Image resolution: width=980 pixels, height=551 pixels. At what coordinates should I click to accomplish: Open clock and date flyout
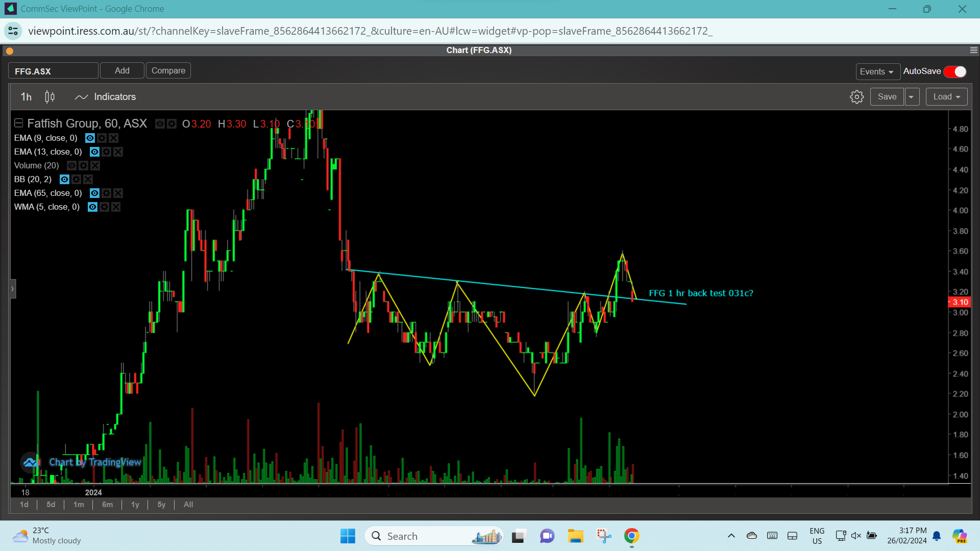(907, 536)
